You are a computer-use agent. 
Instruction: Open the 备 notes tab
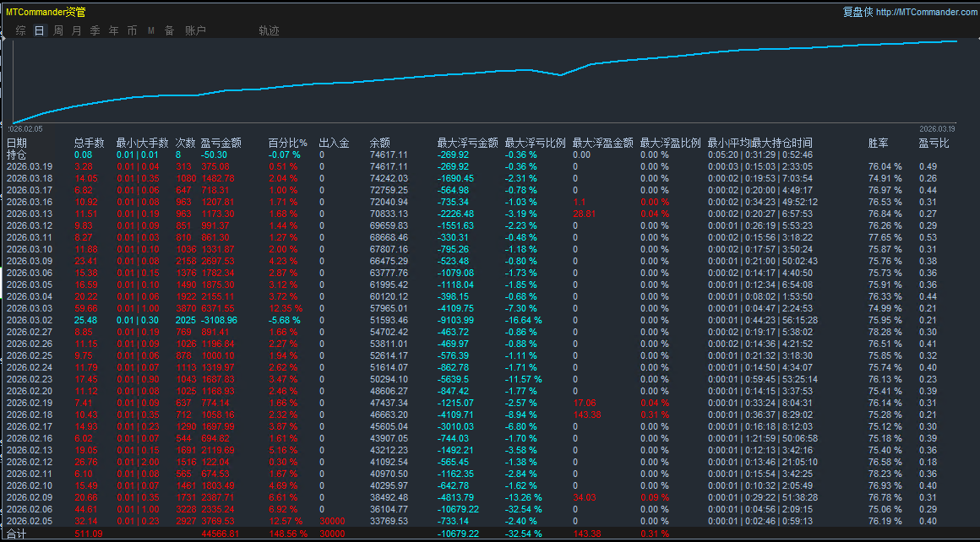(169, 30)
